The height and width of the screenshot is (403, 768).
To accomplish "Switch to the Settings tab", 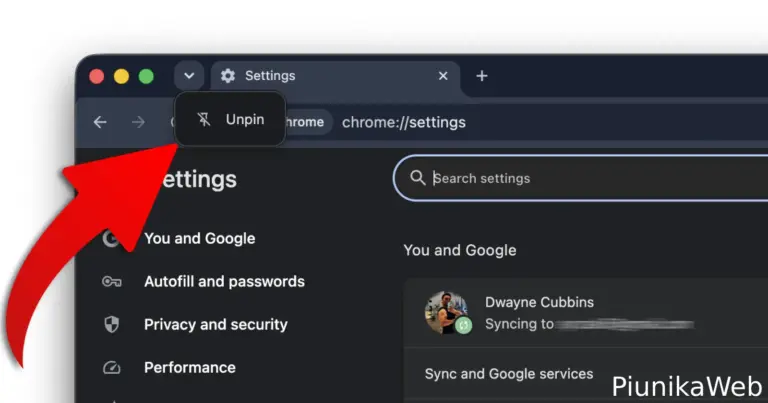I will pyautogui.click(x=336, y=76).
